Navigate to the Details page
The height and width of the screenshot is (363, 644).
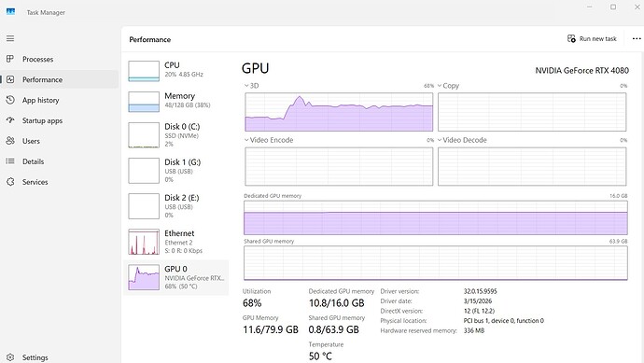pos(60,161)
